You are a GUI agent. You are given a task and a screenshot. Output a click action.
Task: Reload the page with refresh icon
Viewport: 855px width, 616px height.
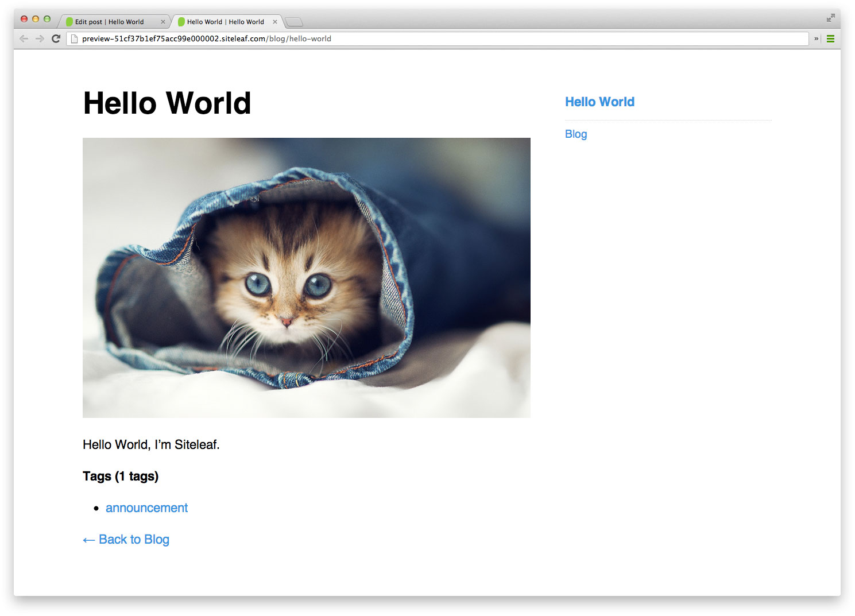tap(56, 38)
